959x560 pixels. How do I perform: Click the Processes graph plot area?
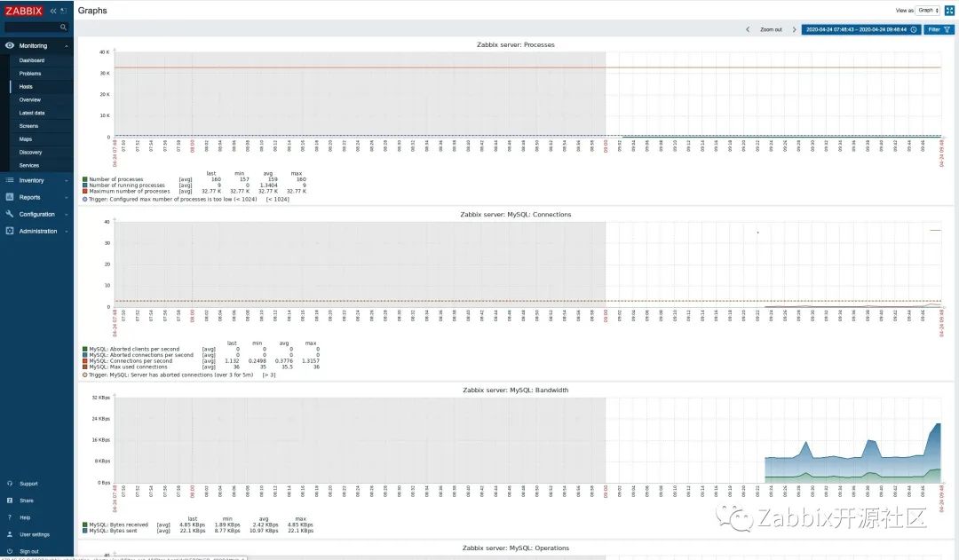[527, 94]
